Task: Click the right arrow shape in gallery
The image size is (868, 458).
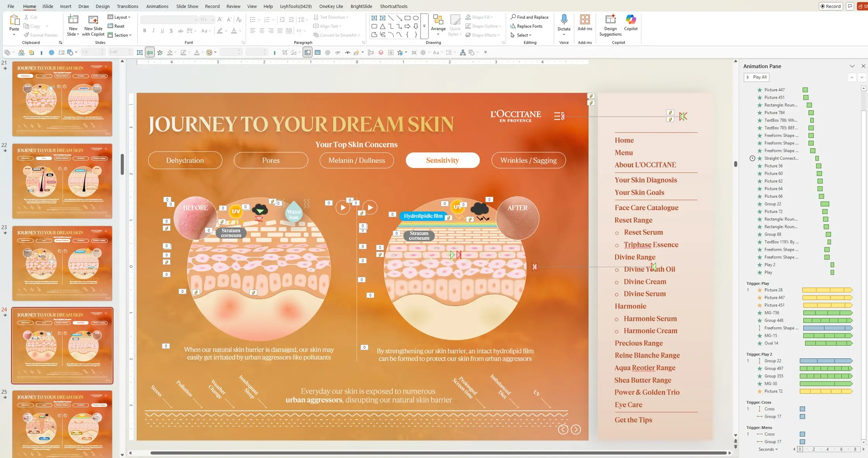Action: click(407, 26)
